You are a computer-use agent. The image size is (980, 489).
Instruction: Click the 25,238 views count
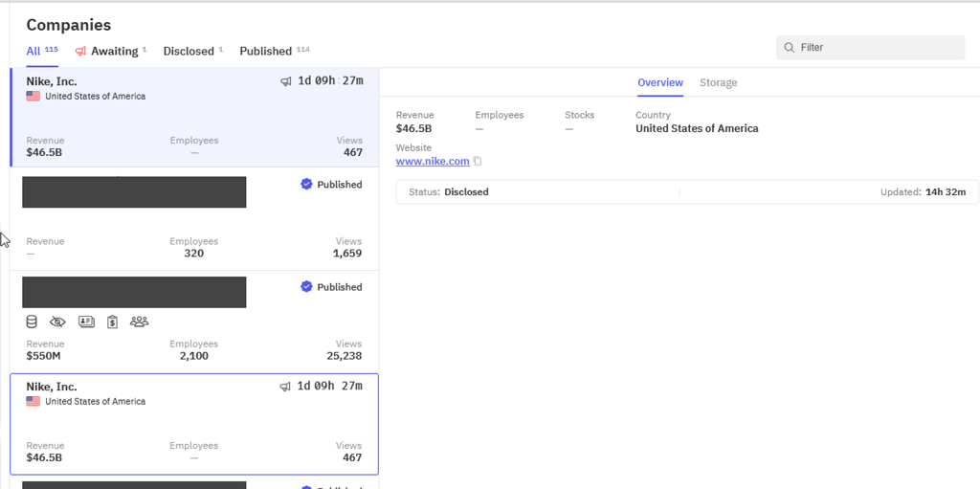pos(345,356)
